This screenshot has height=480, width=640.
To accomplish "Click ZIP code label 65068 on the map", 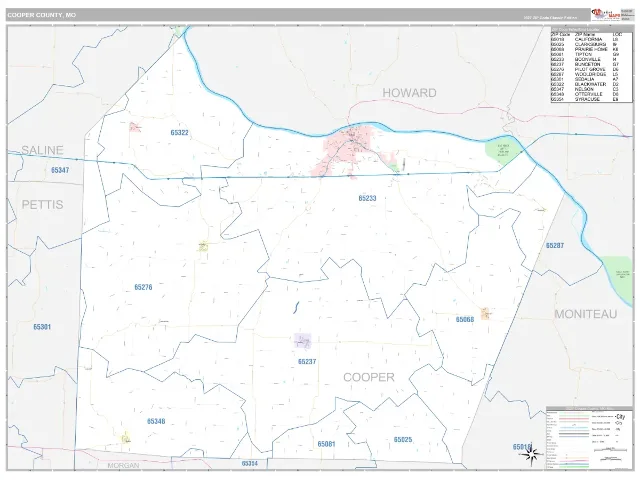I will [465, 320].
